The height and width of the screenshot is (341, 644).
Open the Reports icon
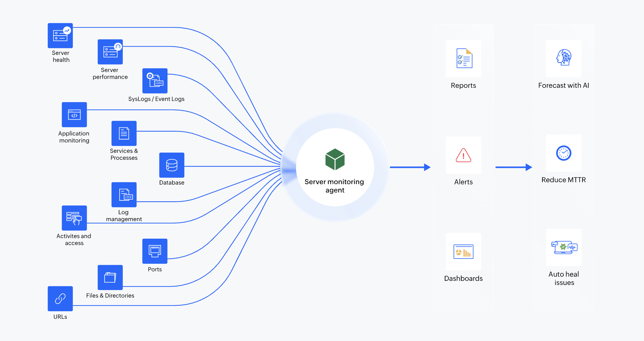[463, 58]
